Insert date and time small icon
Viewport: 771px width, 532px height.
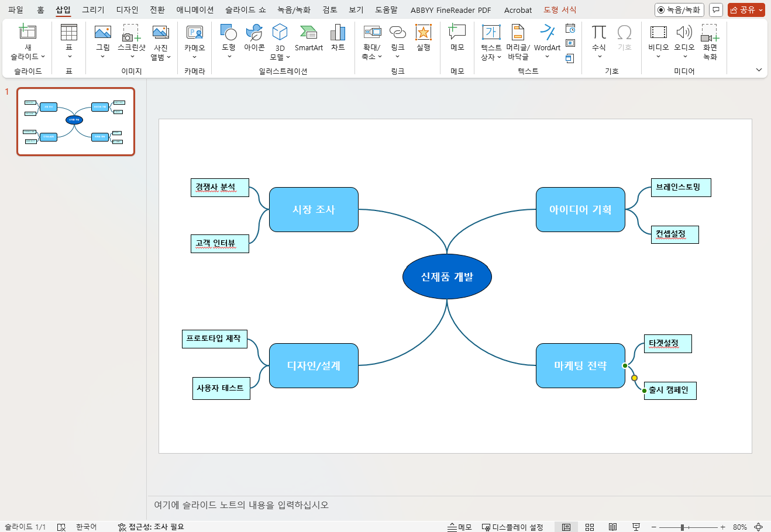click(570, 29)
